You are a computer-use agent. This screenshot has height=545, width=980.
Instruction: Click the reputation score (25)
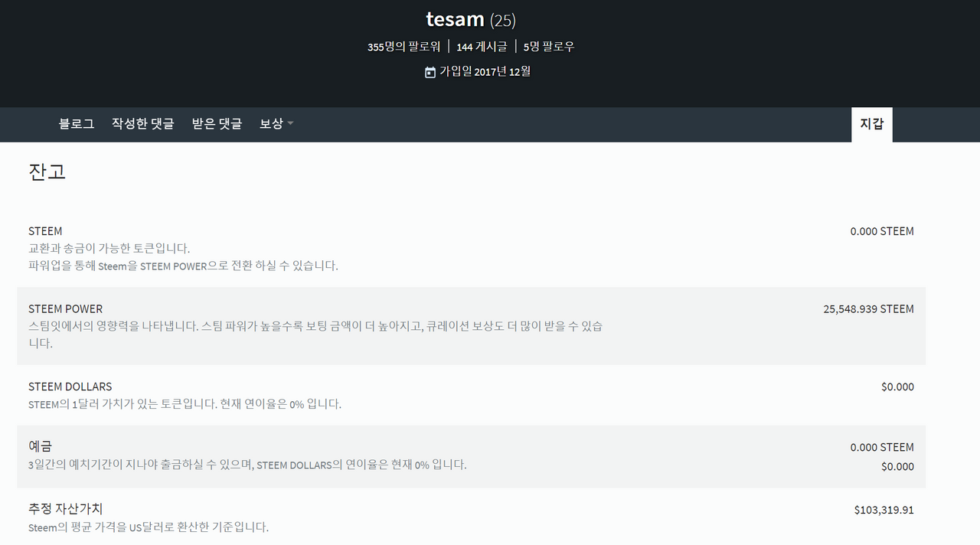click(x=503, y=21)
